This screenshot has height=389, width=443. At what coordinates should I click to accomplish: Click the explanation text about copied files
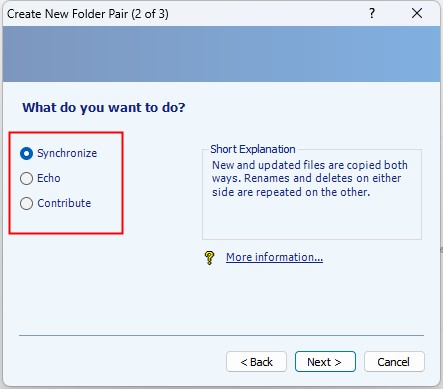(x=310, y=178)
